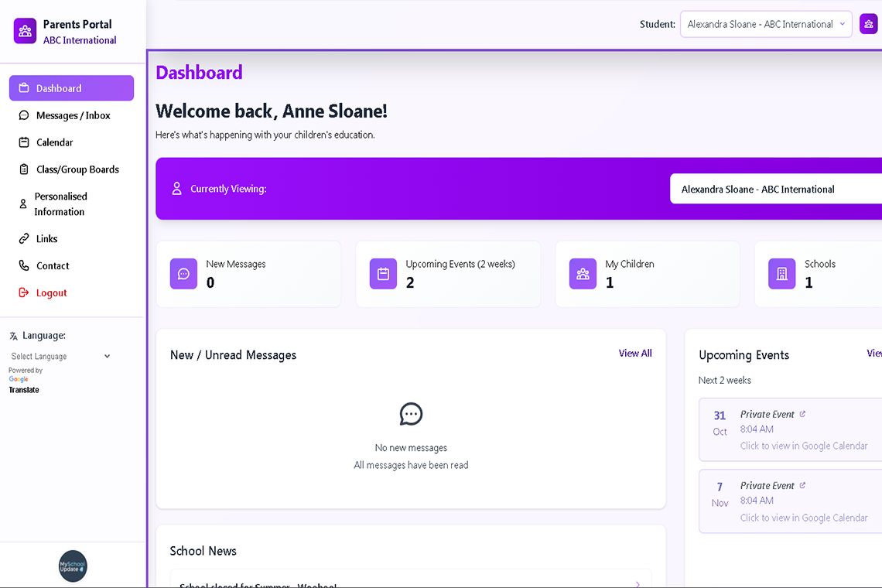The width and height of the screenshot is (882, 588).
Task: Click the Schools building icon
Action: coord(781,274)
